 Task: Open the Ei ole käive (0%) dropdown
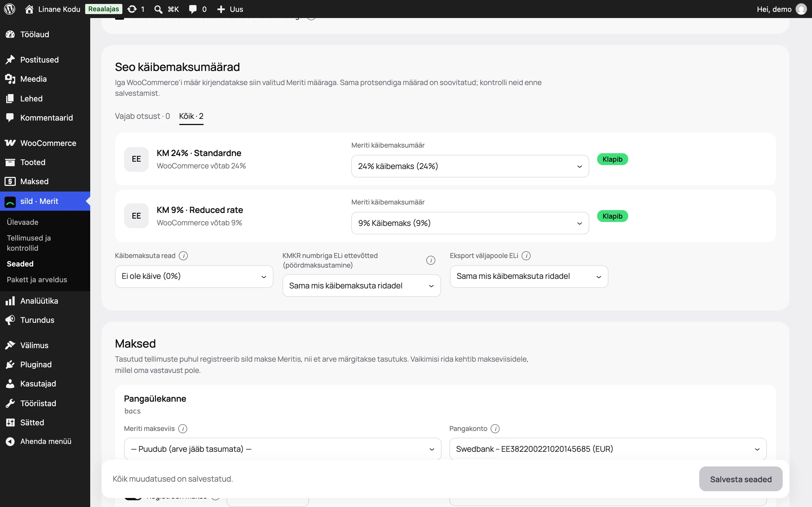[x=194, y=277]
